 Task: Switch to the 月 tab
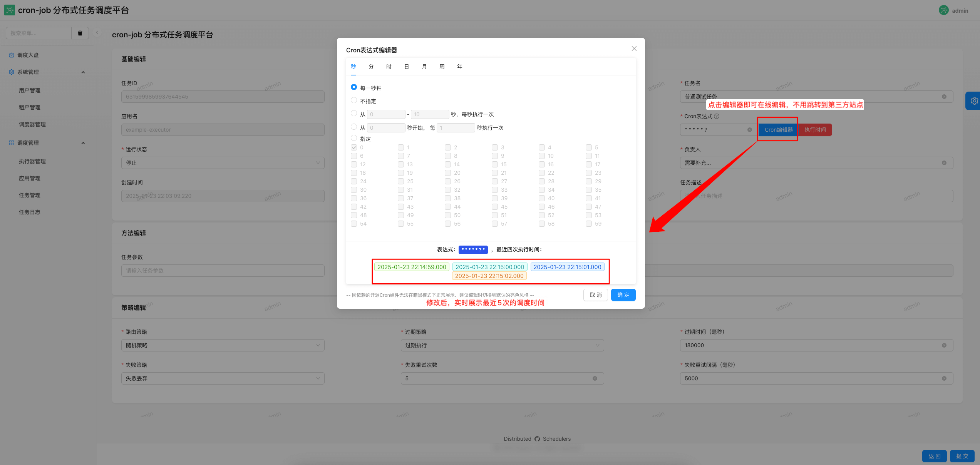424,67
